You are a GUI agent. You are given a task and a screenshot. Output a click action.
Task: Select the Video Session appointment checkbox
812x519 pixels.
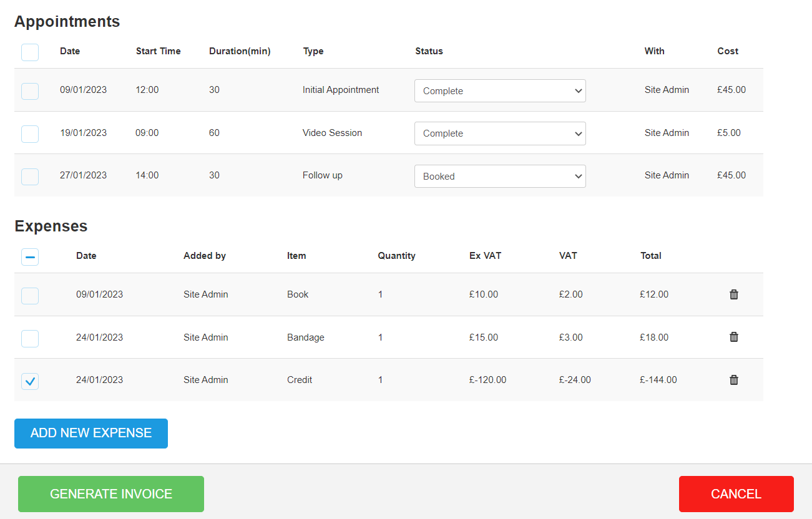coord(30,133)
